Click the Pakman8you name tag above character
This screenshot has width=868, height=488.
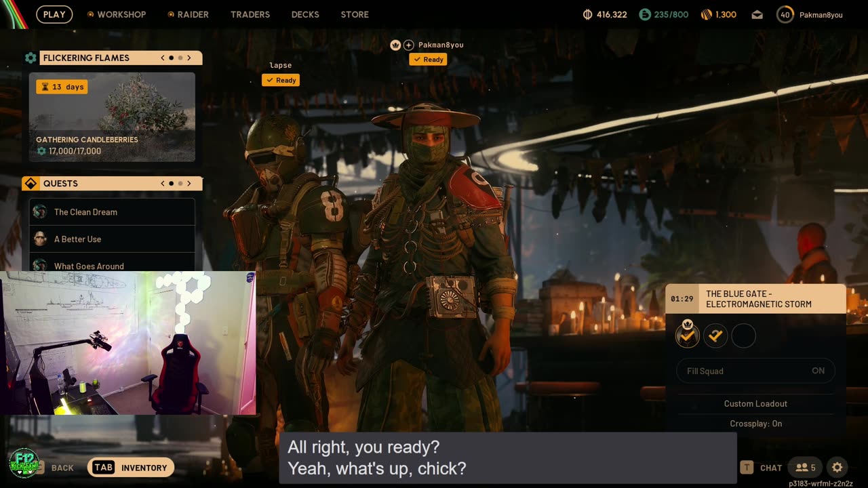441,45
